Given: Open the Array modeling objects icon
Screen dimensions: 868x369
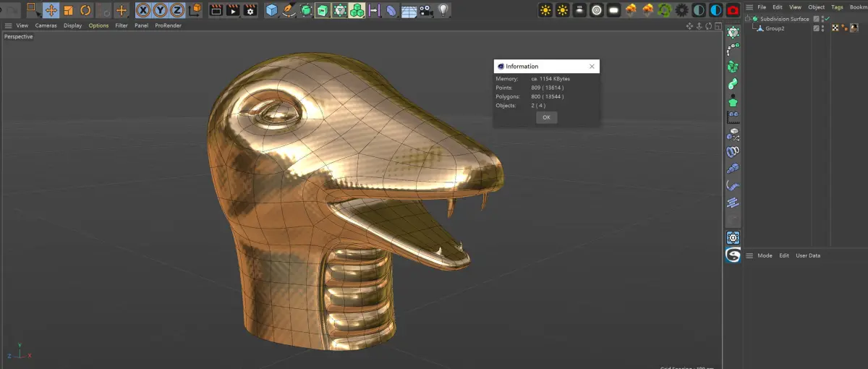Looking at the screenshot, I should click(x=339, y=10).
